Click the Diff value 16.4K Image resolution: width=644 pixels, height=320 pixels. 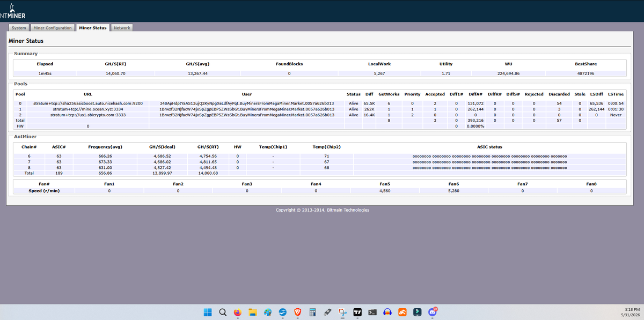(x=369, y=115)
